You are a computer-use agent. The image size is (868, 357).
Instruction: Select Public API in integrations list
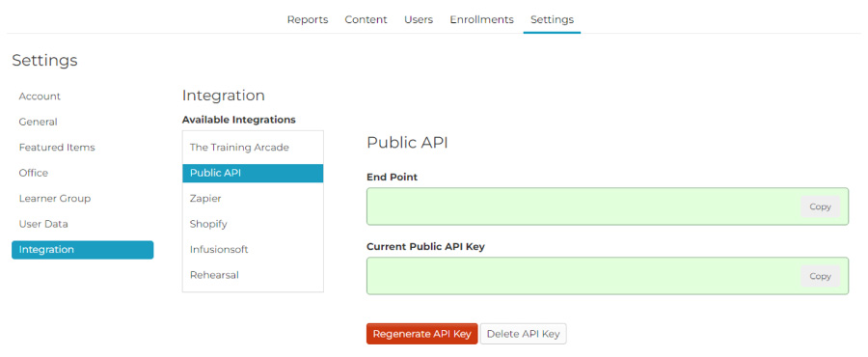click(x=253, y=174)
